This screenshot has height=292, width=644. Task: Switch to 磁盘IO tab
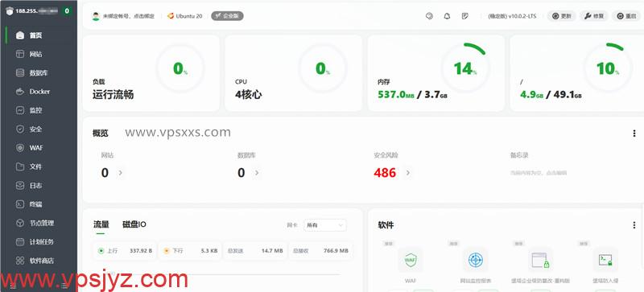pyautogui.click(x=134, y=224)
